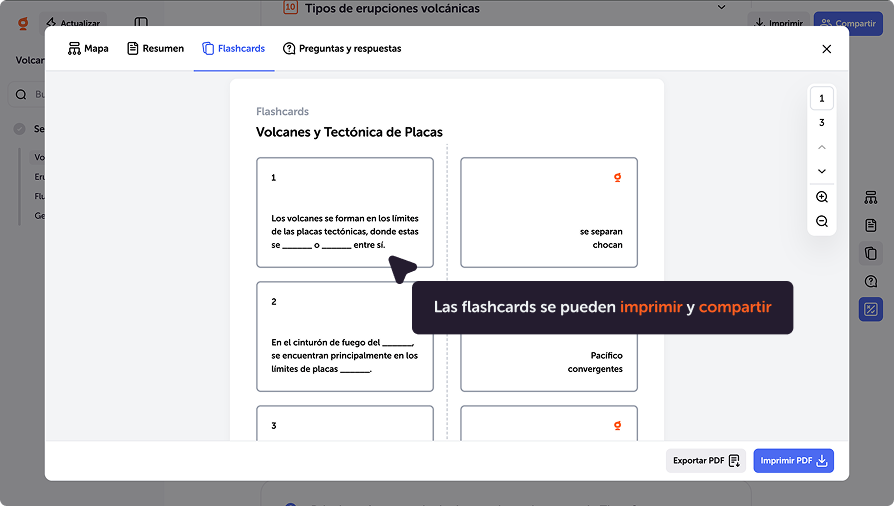This screenshot has width=894, height=506.
Task: Select flashcard 1 question card
Action: (345, 212)
